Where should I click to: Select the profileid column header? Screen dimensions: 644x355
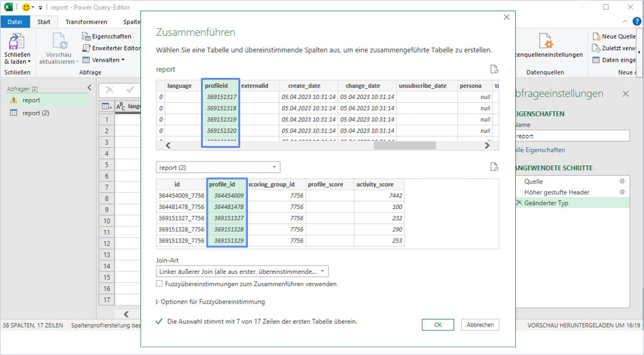[220, 86]
